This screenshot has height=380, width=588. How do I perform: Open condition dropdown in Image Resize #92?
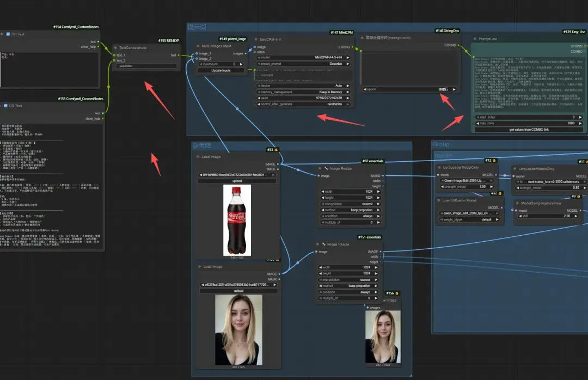(x=351, y=216)
